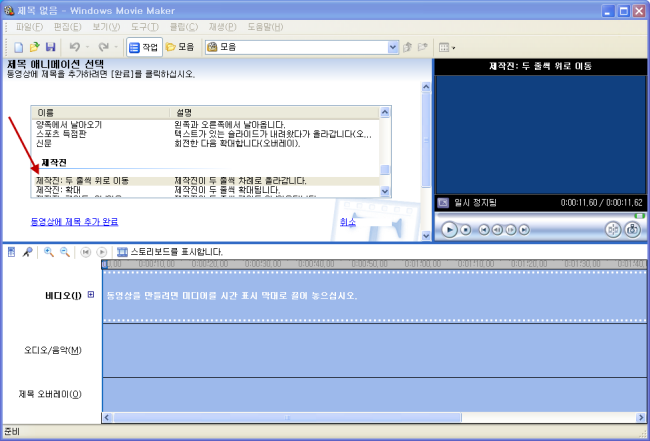
Task: Toggle full screen icon beside 일시 정지됨
Action: 443,203
